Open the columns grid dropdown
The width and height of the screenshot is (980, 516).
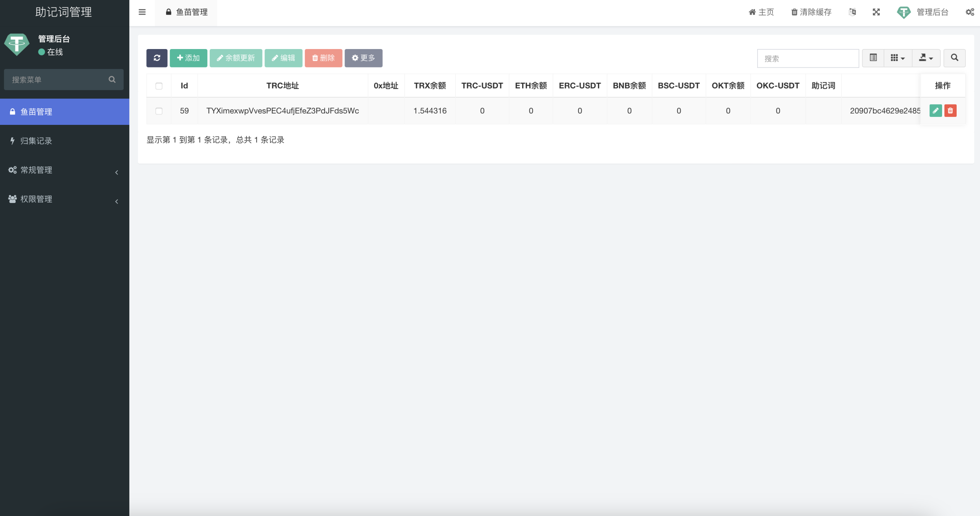point(897,58)
